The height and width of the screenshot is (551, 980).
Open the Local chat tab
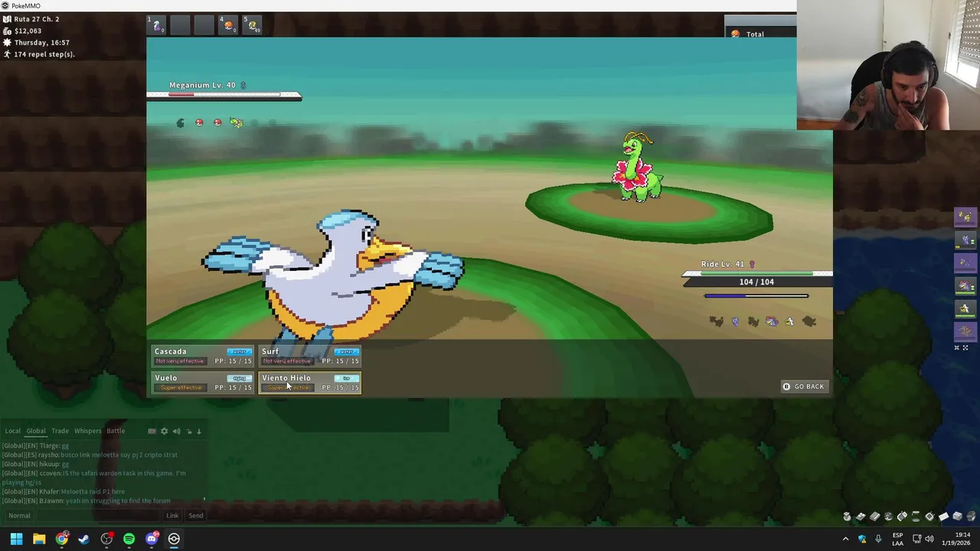tap(13, 431)
